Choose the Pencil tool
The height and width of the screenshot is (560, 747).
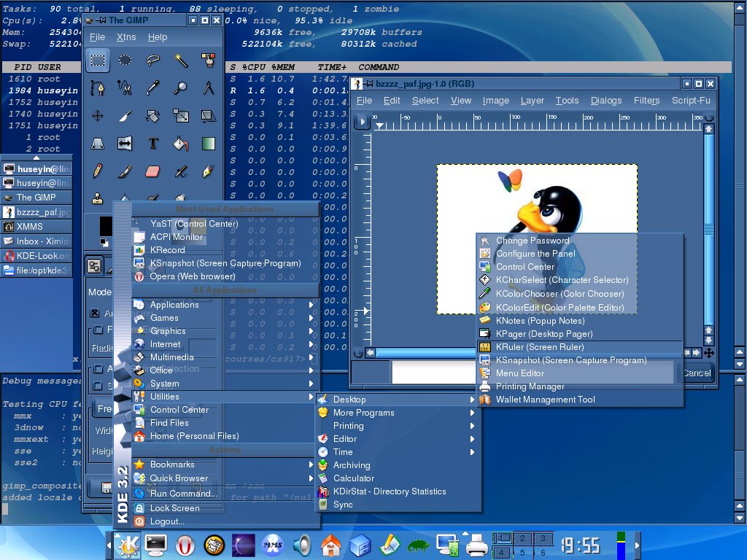[98, 171]
